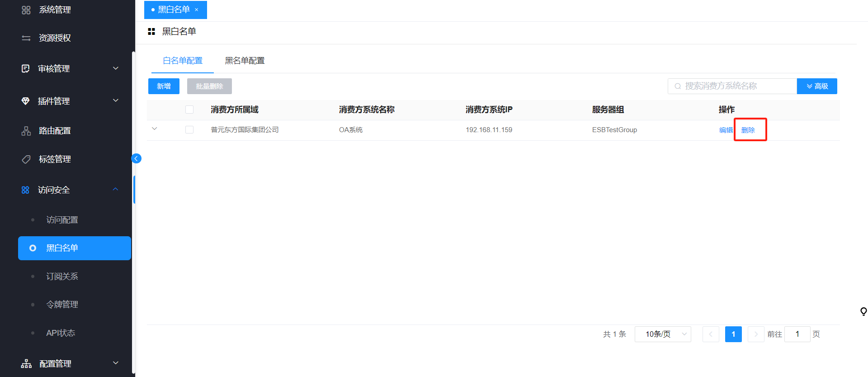The width and height of the screenshot is (868, 377).
Task: Click the 访问安全 grid icon
Action: click(x=25, y=190)
